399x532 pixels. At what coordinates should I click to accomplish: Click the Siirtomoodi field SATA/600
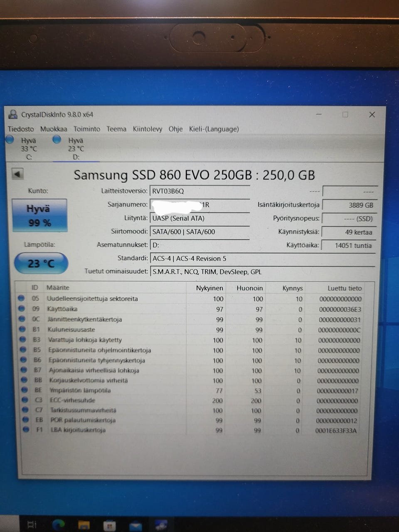click(x=199, y=232)
